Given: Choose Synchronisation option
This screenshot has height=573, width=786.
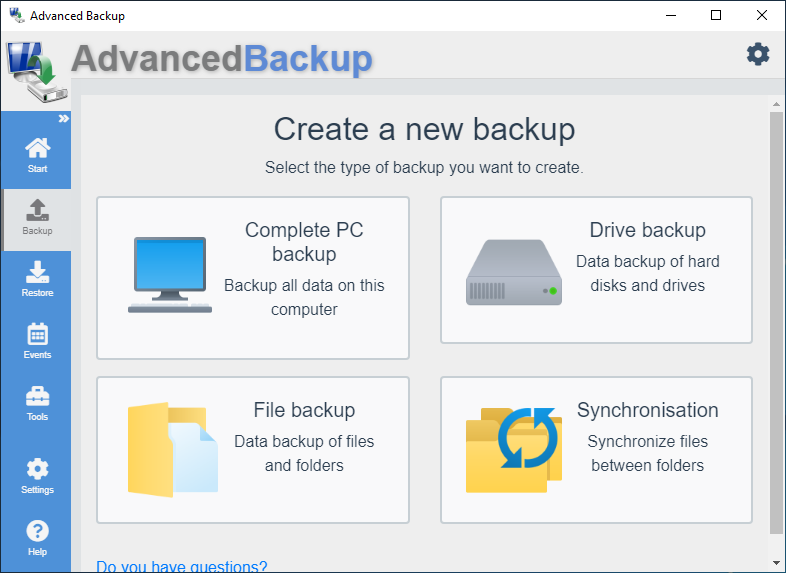Looking at the screenshot, I should 596,450.
